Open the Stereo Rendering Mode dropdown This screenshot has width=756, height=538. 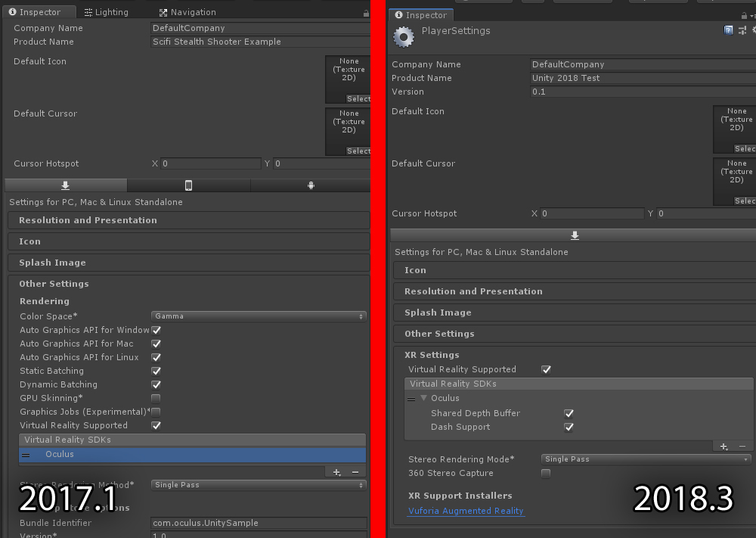pos(646,459)
